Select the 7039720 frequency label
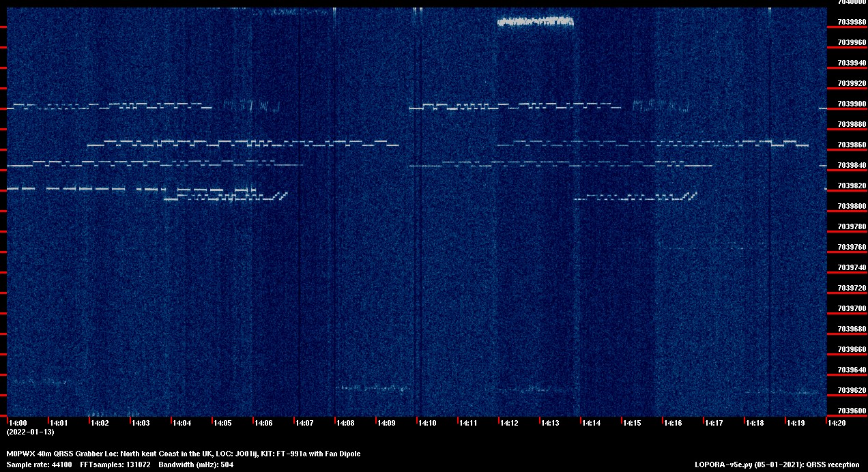 [852, 288]
